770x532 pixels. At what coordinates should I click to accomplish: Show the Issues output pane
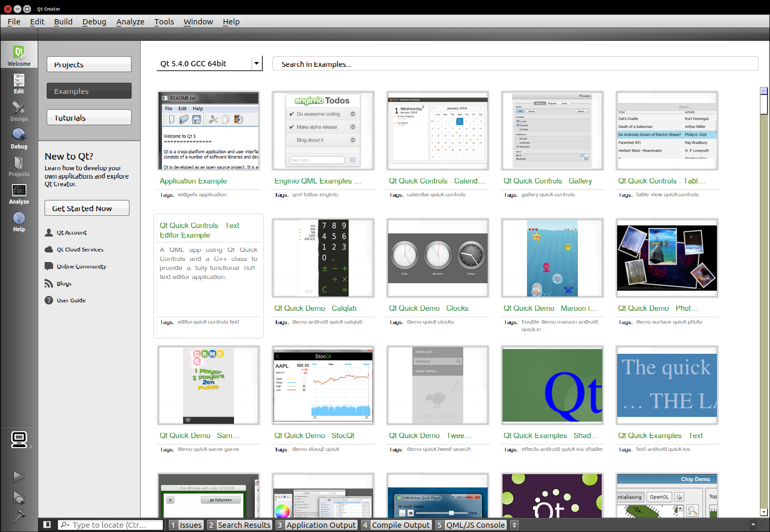point(186,525)
